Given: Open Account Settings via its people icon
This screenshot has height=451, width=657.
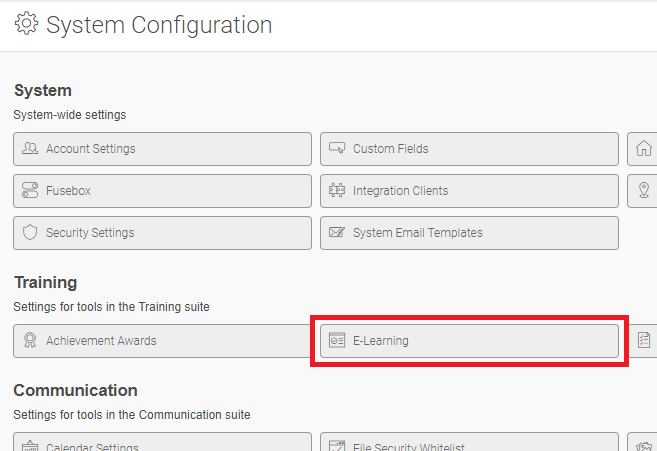Looking at the screenshot, I should 30,148.
